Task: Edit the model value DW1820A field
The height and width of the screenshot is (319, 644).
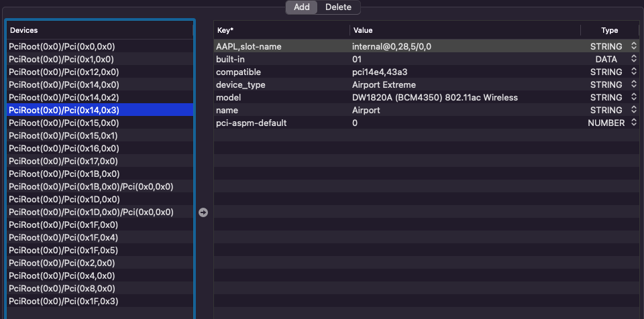Action: [x=435, y=97]
